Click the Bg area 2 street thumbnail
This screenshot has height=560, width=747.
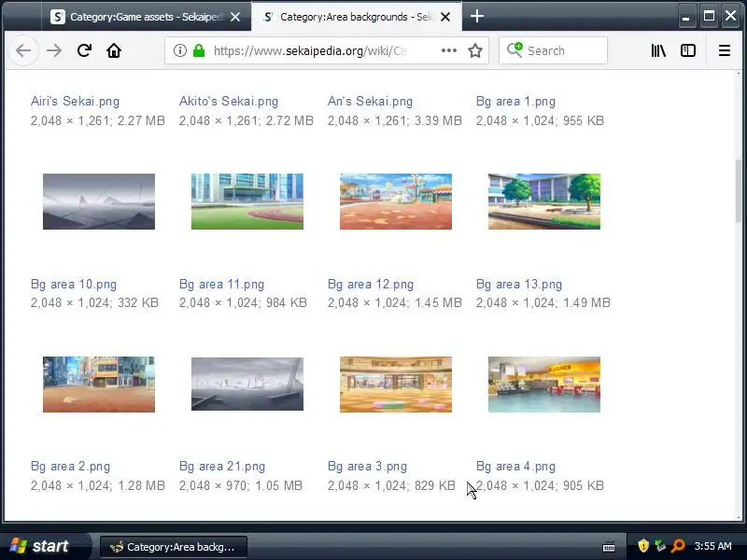[99, 385]
